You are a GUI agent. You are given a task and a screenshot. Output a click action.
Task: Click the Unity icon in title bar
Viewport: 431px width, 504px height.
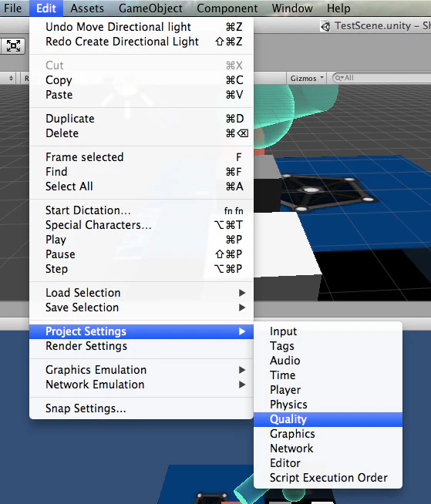point(325,26)
